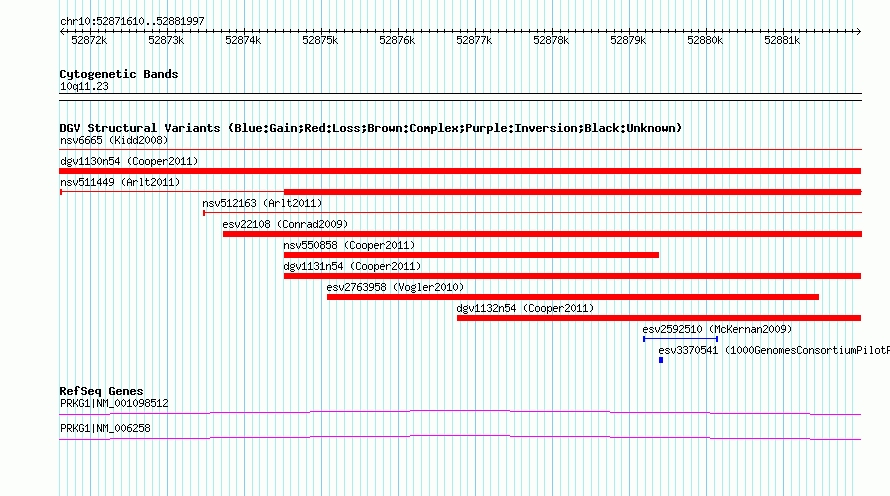Open dgv1130n54 (Cooper2011) variant label
Image resolution: width=890 pixels, height=496 pixels.
click(129, 161)
